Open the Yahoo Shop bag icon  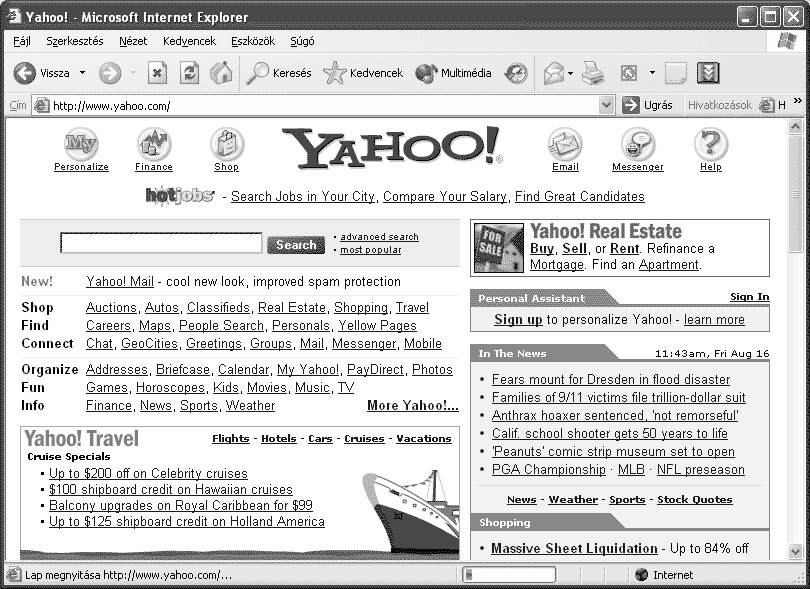pyautogui.click(x=227, y=144)
